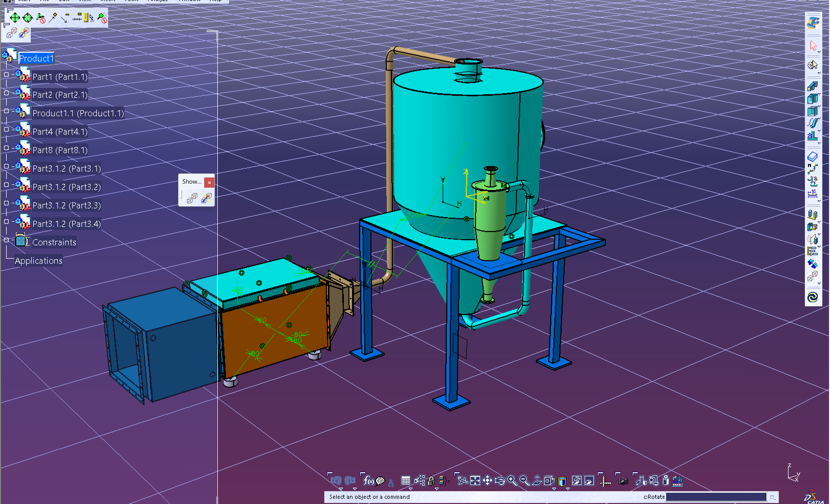The width and height of the screenshot is (830, 504).
Task: Click the blue stacked sheets icon in right toolbar
Action: coord(813,156)
